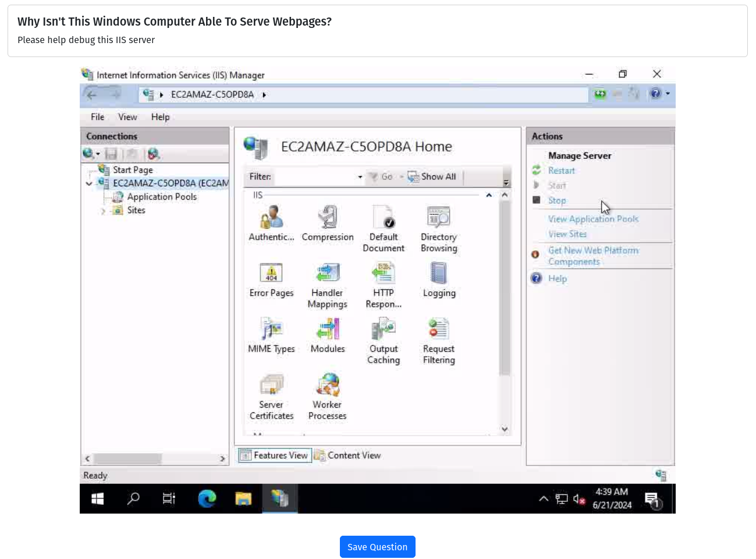Open File Explorer from the taskbar

(243, 498)
